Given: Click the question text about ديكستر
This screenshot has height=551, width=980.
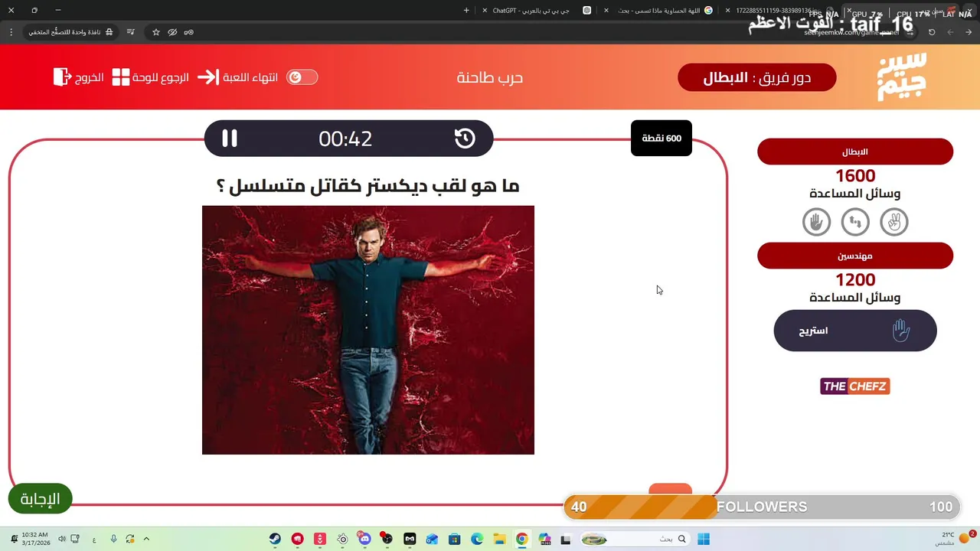Looking at the screenshot, I should point(368,186).
